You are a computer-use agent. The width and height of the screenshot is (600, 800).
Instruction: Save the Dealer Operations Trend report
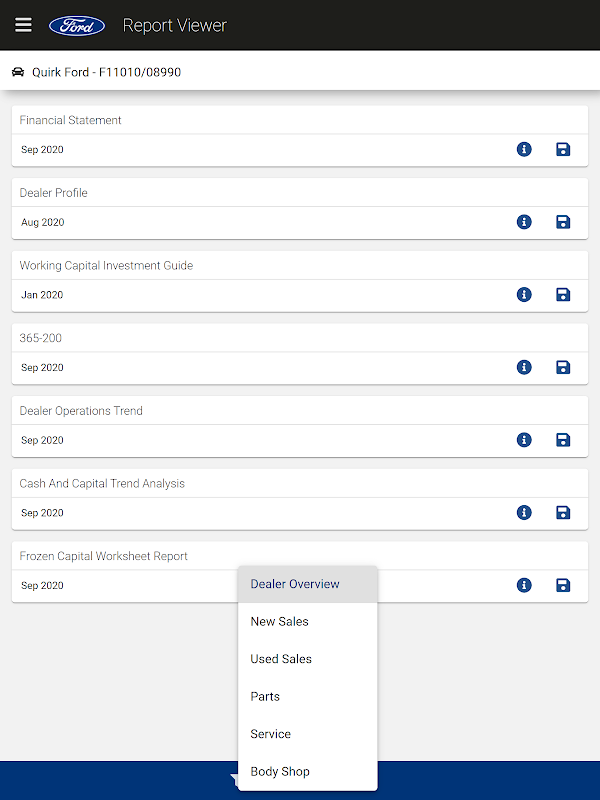(x=563, y=440)
